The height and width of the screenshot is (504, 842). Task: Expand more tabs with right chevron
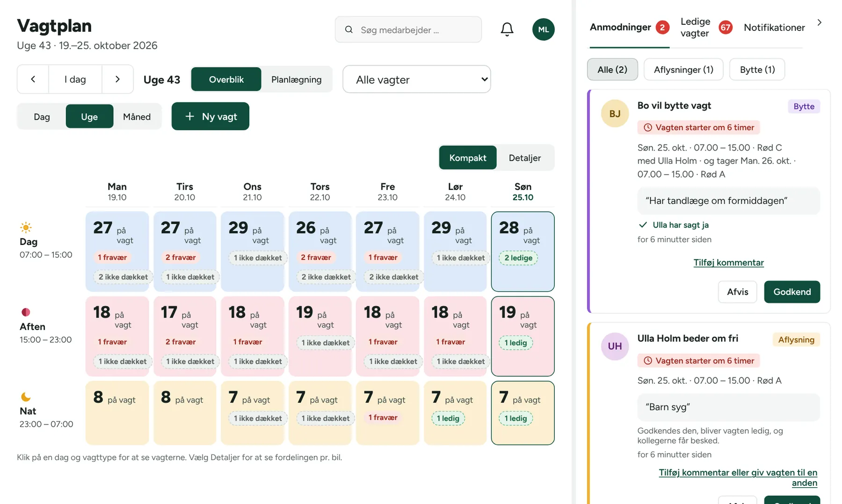pos(819,22)
